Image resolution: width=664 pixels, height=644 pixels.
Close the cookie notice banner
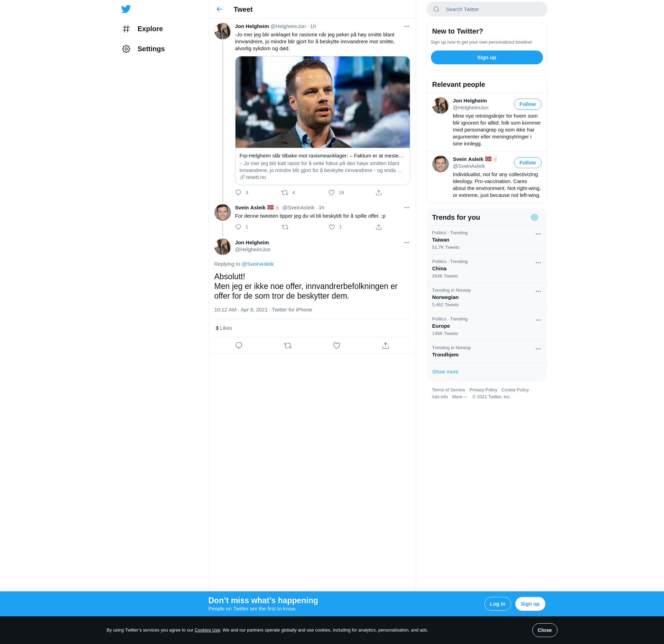544,630
